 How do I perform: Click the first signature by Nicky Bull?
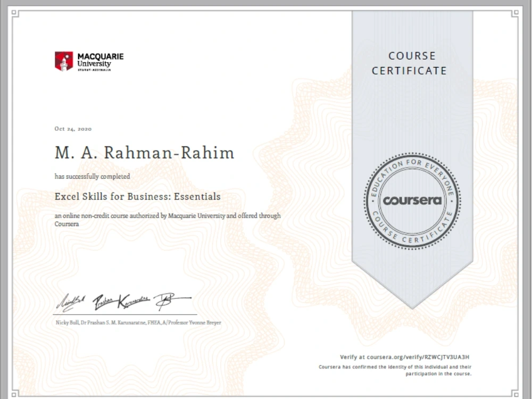71,302
